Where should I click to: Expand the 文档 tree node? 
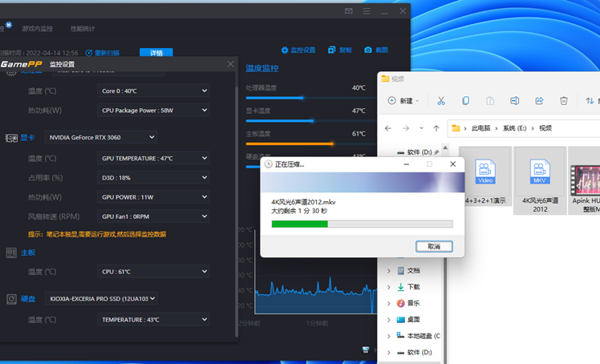coord(388,271)
